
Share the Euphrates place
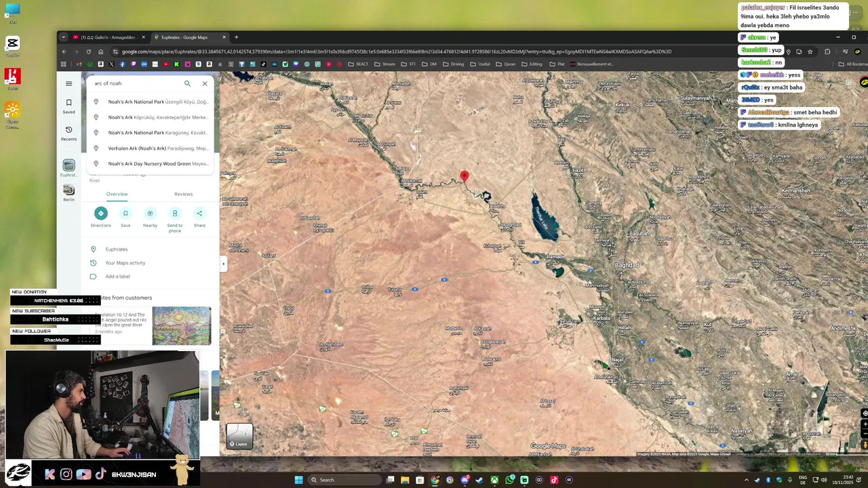click(x=199, y=218)
